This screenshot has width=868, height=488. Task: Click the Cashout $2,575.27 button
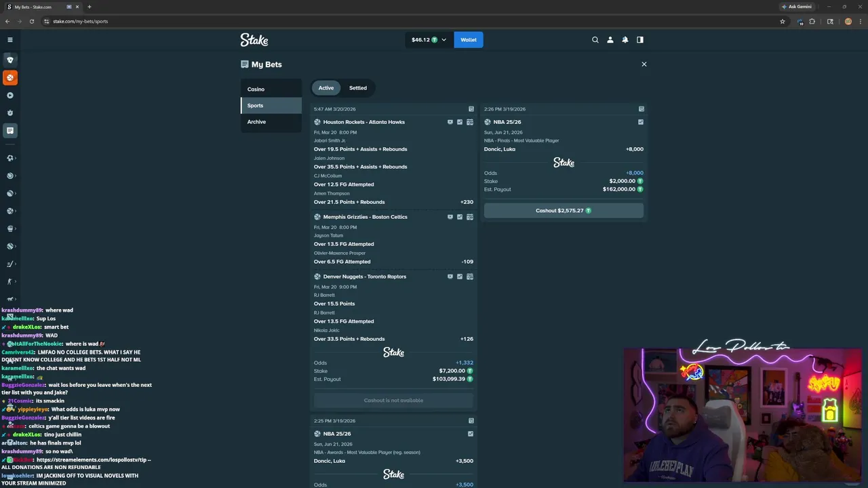[564, 211]
